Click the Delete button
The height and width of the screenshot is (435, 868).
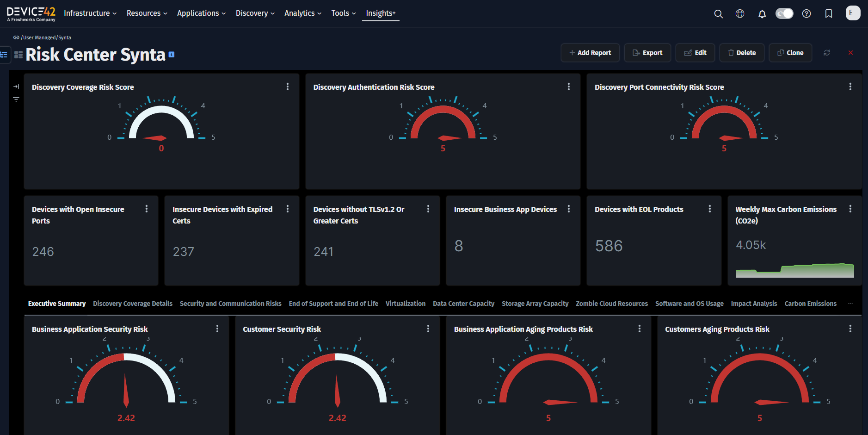pyautogui.click(x=742, y=53)
